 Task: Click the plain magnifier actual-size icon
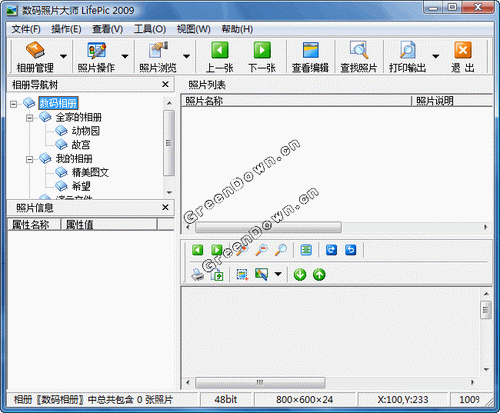pos(281,250)
